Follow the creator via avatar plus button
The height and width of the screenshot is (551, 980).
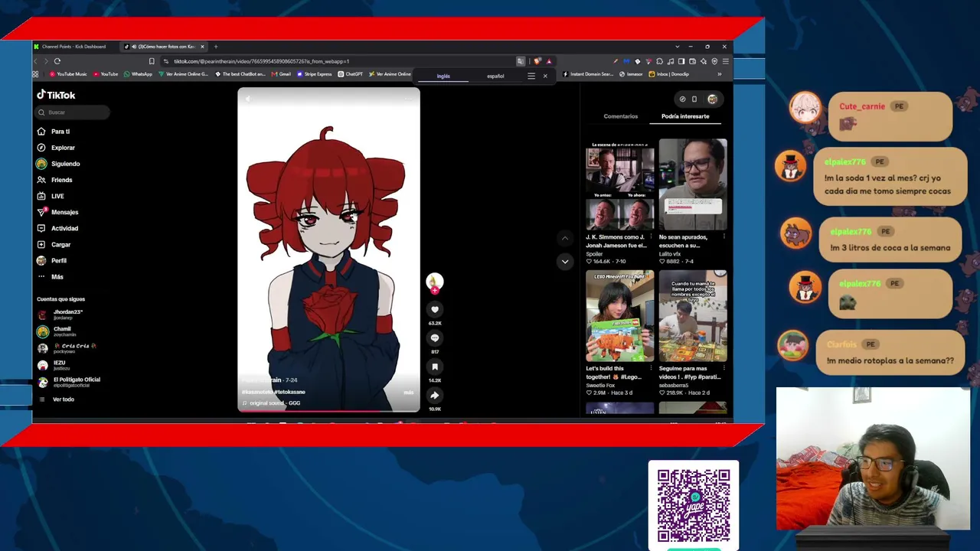435,291
